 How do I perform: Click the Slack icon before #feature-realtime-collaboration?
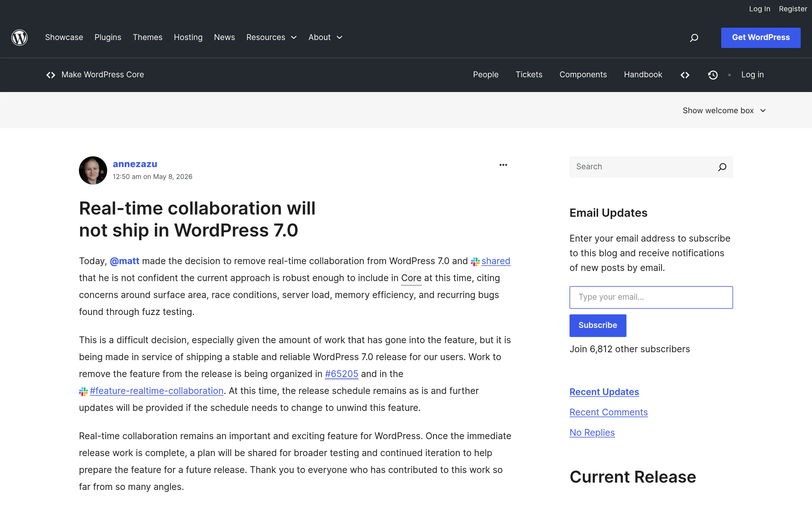click(83, 391)
